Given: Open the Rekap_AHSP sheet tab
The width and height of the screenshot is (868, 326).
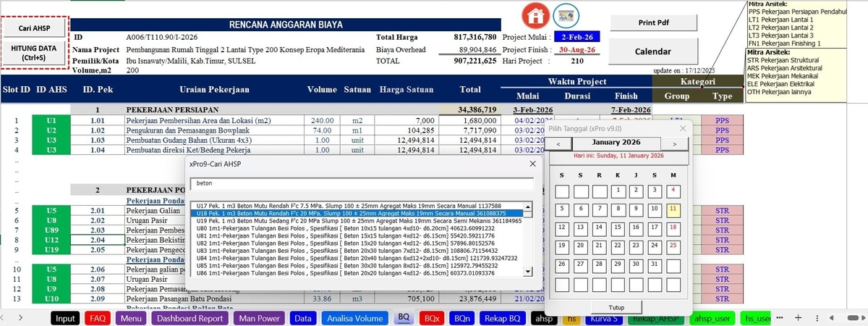Looking at the screenshot, I should tap(655, 317).
